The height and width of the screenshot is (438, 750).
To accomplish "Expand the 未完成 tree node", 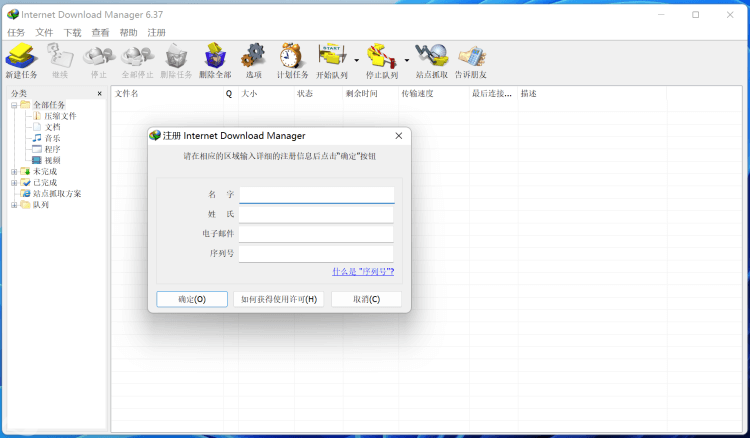I will pyautogui.click(x=14, y=171).
